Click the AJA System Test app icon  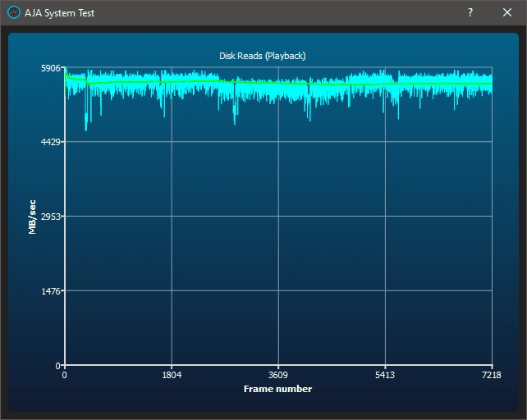[14, 13]
